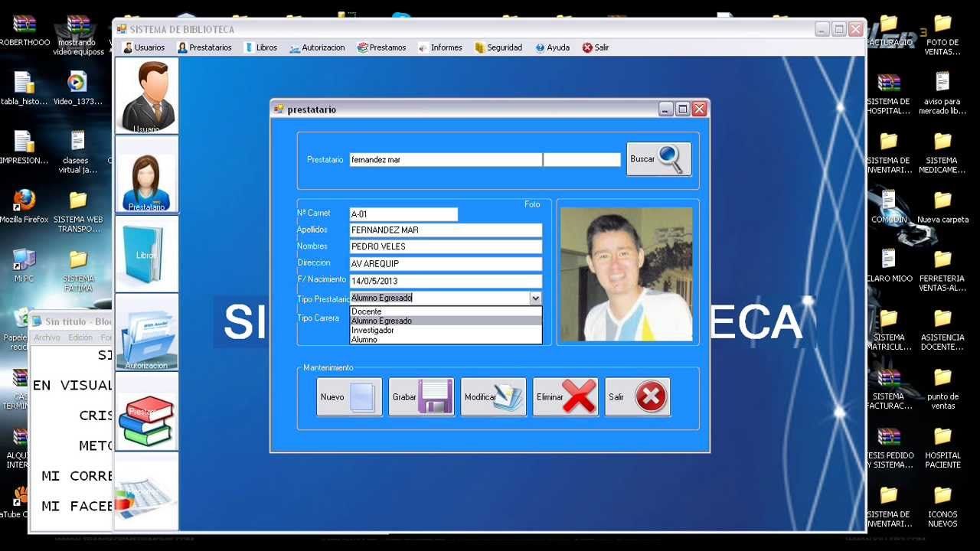
Task: Click the Prestatario search field with fernandez mar
Action: click(x=446, y=160)
